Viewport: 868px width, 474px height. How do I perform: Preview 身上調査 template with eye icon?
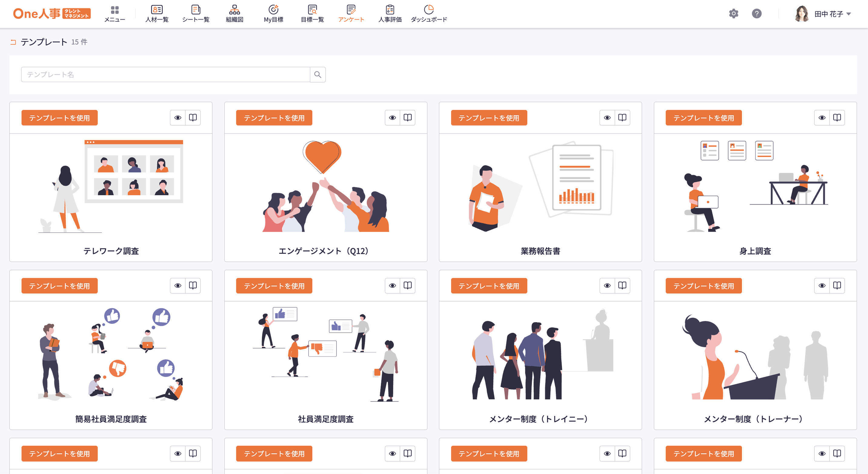point(822,117)
